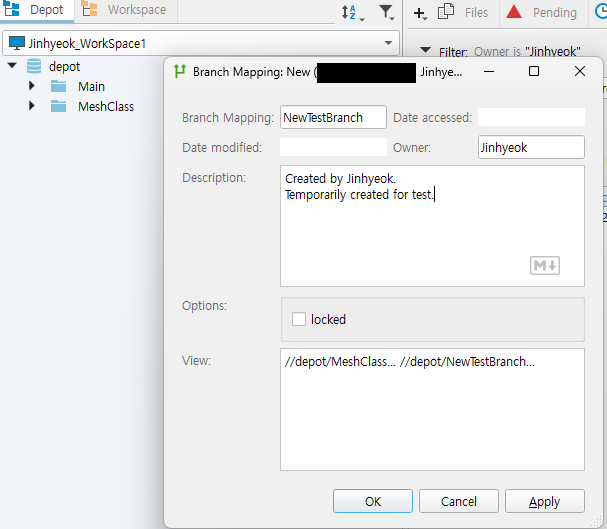Click the MeshClass folder icon

58,106
